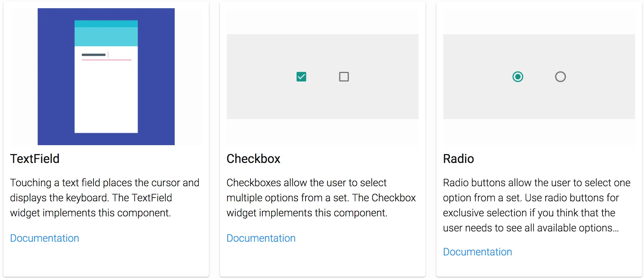Check the empty unchecked checkbox
This screenshot has width=644, height=278.
344,77
